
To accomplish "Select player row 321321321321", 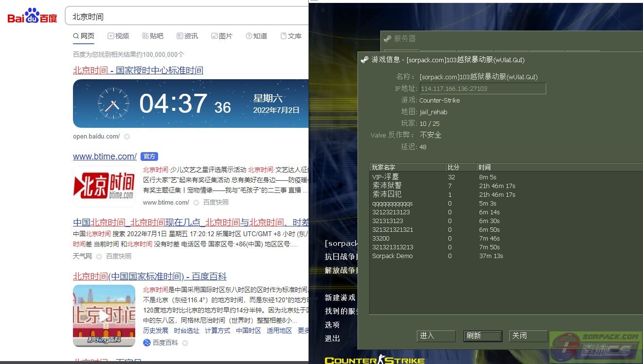I will point(506,230).
